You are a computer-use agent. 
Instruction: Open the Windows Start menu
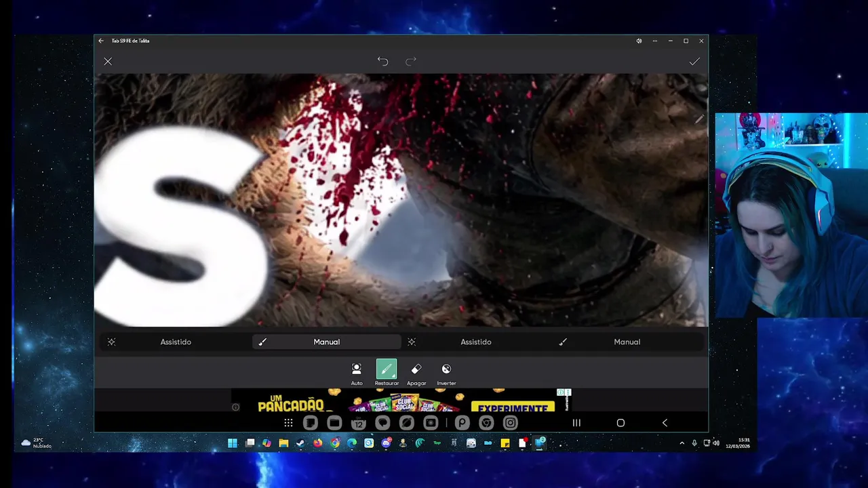point(233,443)
